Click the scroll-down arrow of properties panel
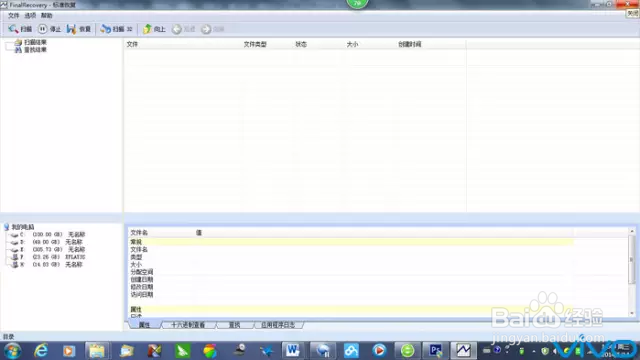The image size is (640, 360). click(x=632, y=313)
